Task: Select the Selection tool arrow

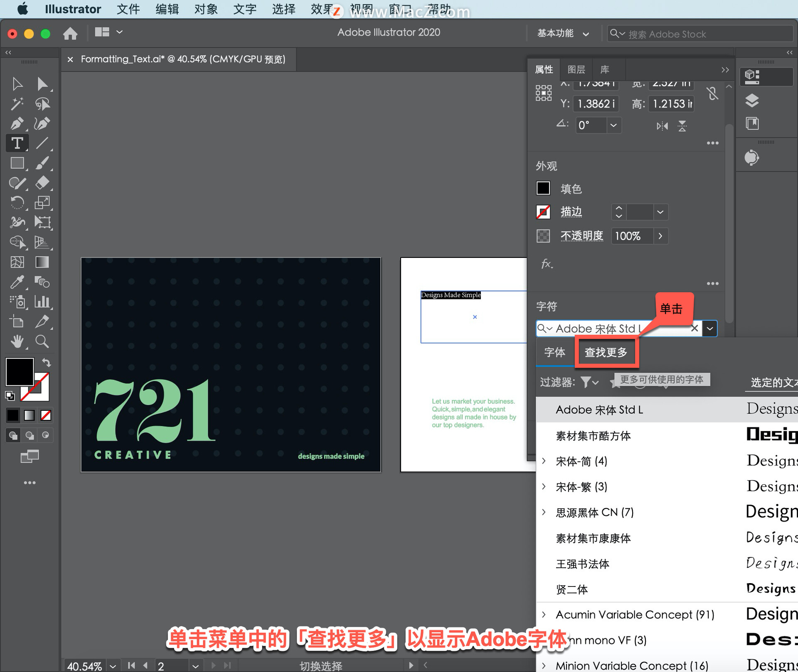Action: click(x=17, y=84)
